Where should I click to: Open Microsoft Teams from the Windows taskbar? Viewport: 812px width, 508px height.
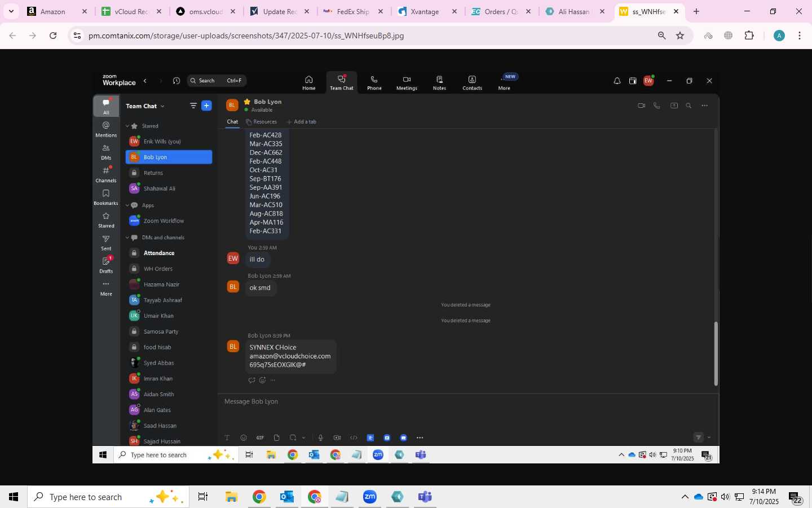[x=425, y=497]
